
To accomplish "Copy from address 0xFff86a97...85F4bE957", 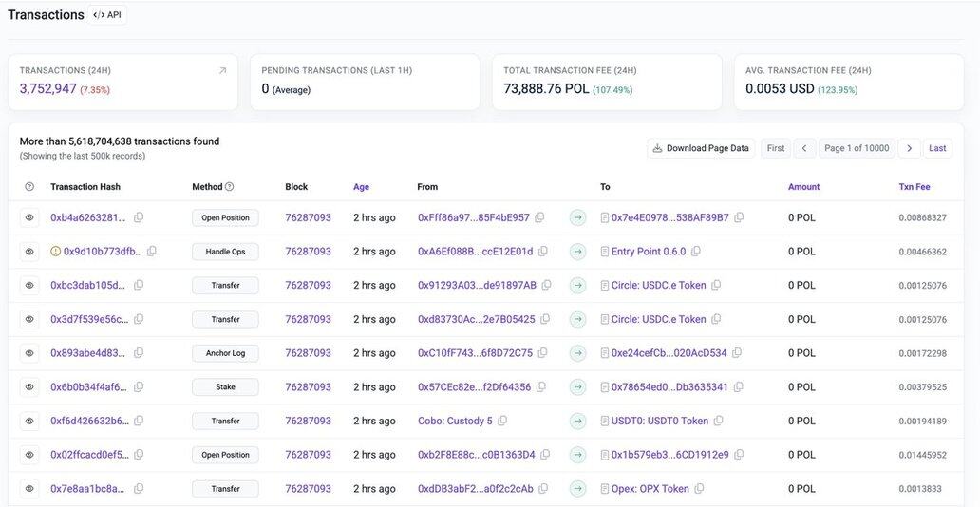I will [x=540, y=217].
